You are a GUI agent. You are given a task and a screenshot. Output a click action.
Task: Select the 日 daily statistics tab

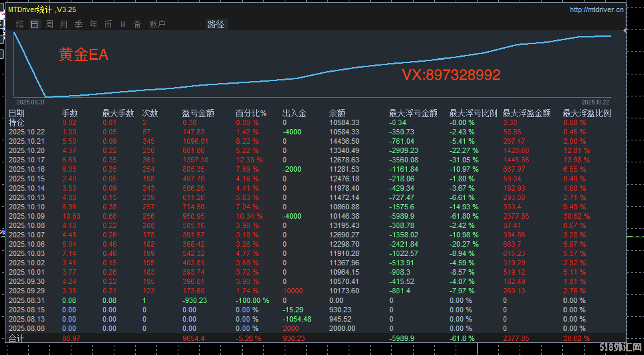point(34,24)
